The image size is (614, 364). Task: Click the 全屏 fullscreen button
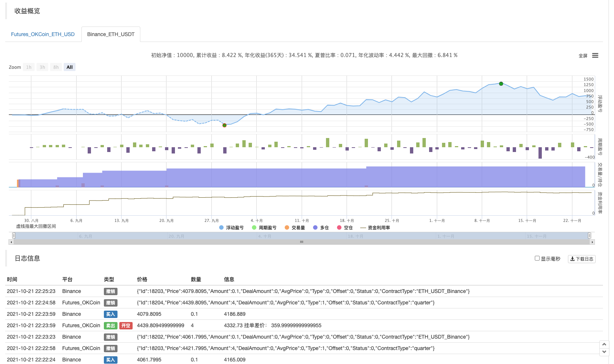(583, 56)
